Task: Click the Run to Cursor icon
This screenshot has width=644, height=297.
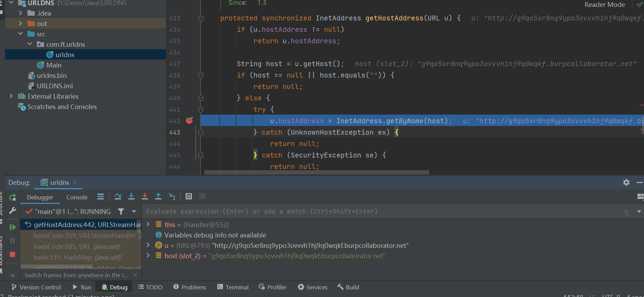Action: pyautogui.click(x=172, y=197)
